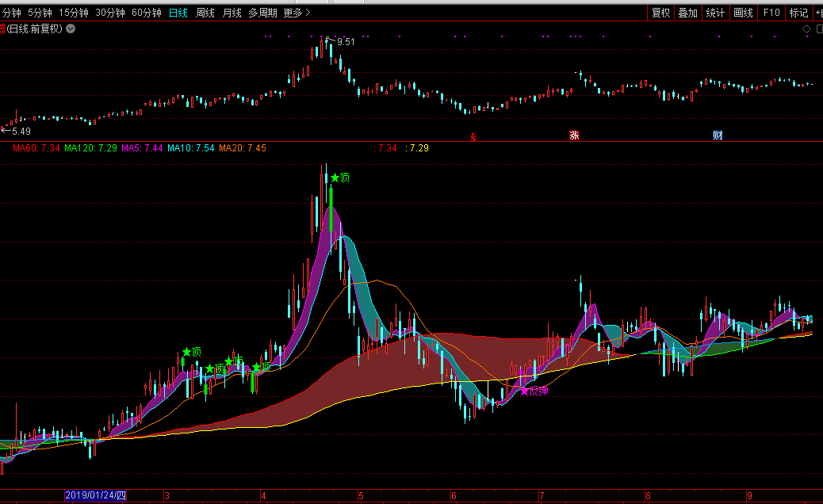The width and height of the screenshot is (823, 504).
Task: Click the red S marker icon
Action: [x=473, y=136]
